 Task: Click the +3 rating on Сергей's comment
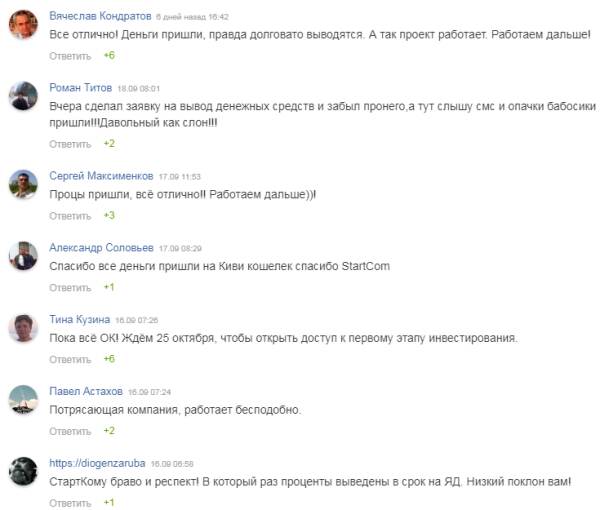click(x=109, y=215)
